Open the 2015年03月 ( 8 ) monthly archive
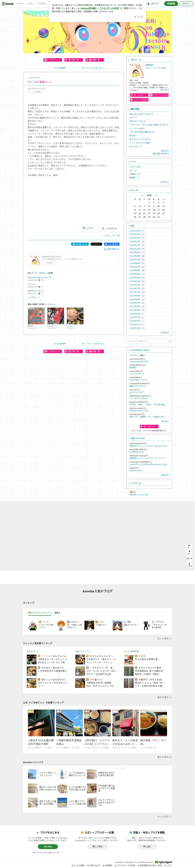This screenshot has height=868, width=195. coord(137,231)
